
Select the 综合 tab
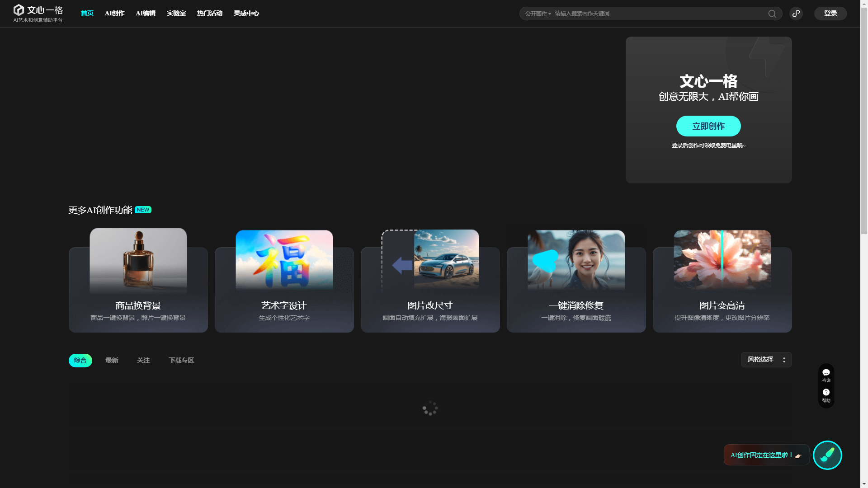tap(80, 360)
